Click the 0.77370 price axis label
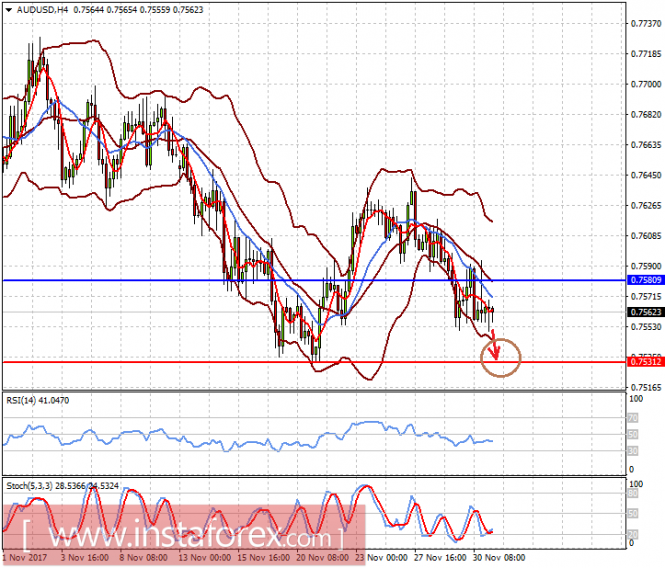665x568 pixels. pos(646,22)
